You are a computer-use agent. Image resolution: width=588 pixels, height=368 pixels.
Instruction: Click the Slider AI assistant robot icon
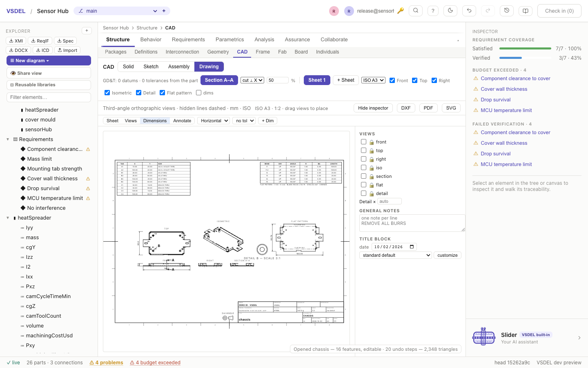(484, 337)
